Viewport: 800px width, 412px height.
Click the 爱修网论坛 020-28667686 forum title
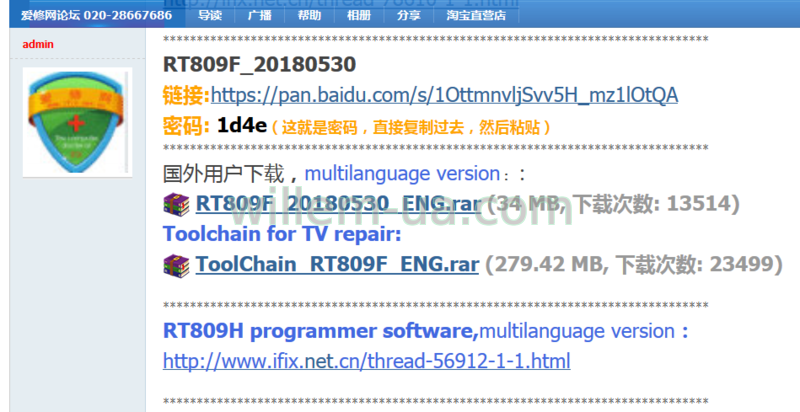pos(96,15)
